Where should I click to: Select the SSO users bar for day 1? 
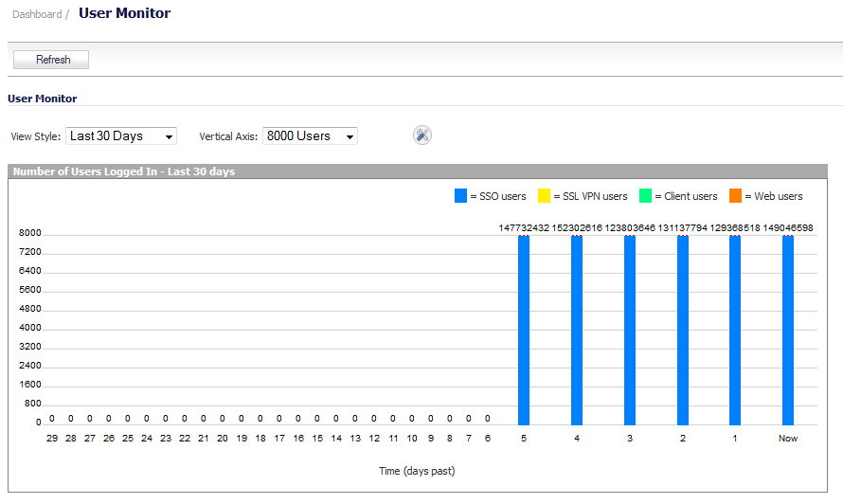pos(735,331)
